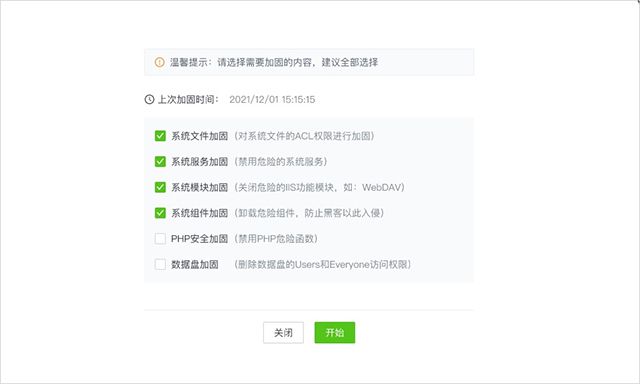
Task: Uncheck the 系统服务加固 checkbox
Action: click(x=160, y=162)
